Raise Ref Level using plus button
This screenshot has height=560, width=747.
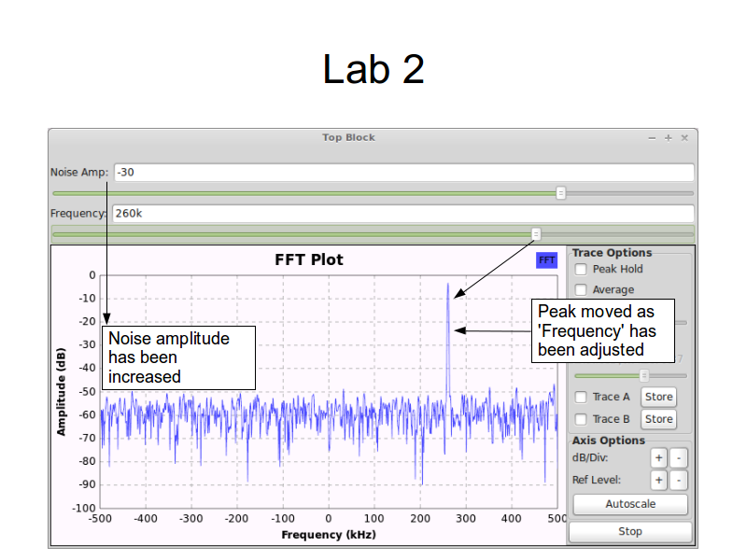coord(658,481)
